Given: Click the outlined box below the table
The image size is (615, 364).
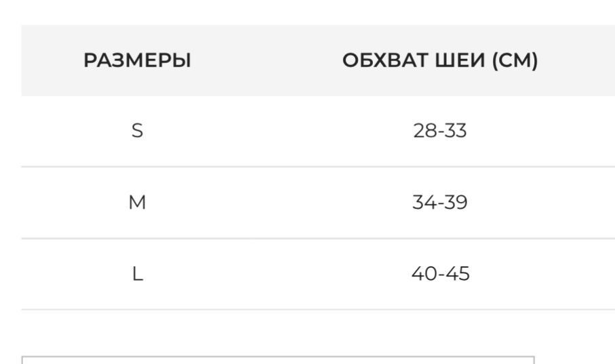Looking at the screenshot, I should 278,359.
